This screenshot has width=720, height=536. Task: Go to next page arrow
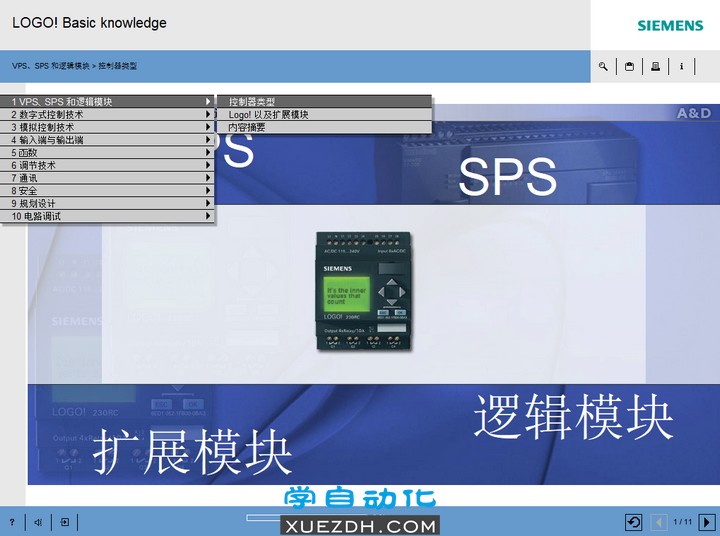(x=707, y=522)
